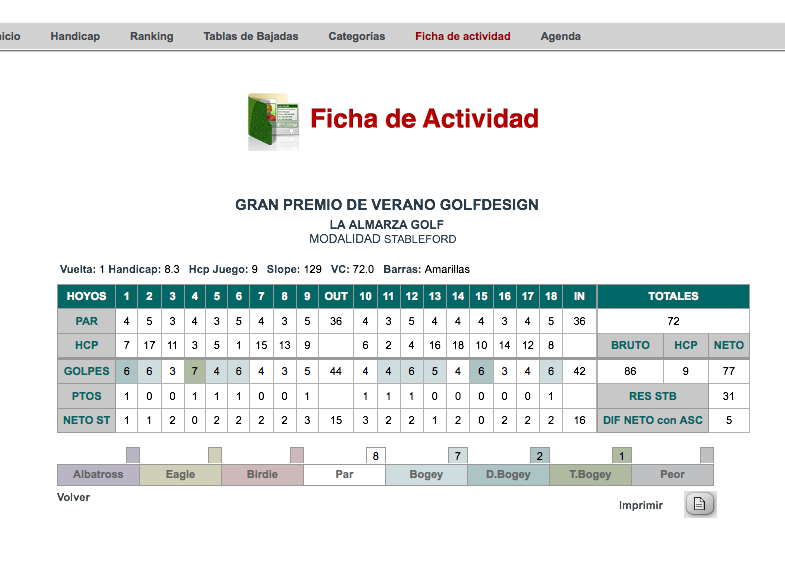Click the Barras: Amarillas text
The image size is (785, 575).
427,269
